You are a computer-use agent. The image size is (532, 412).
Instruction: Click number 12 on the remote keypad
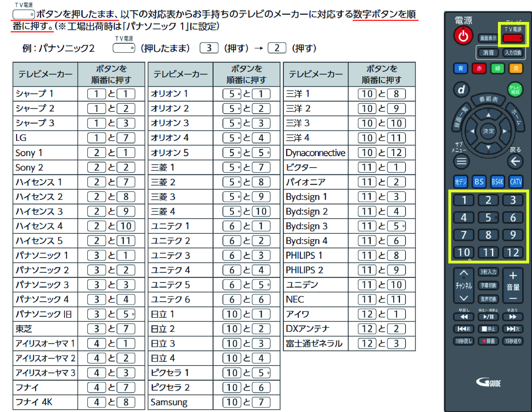pos(513,252)
